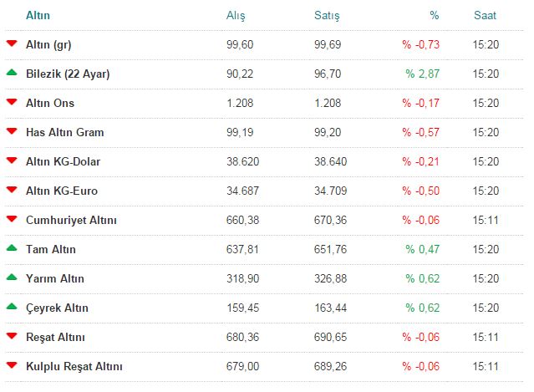The width and height of the screenshot is (534, 392).
Task: Click the green arrow beside Çeyrek Altın
Action: click(12, 307)
